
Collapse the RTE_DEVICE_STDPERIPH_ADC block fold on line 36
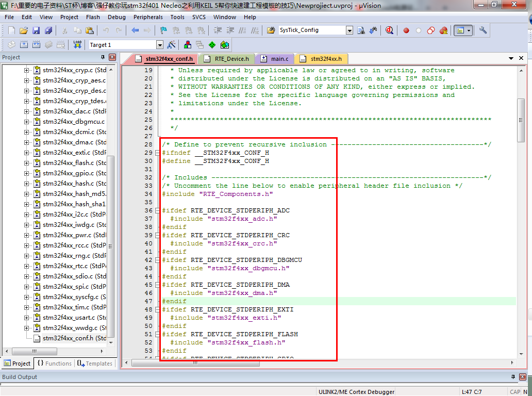157,211
